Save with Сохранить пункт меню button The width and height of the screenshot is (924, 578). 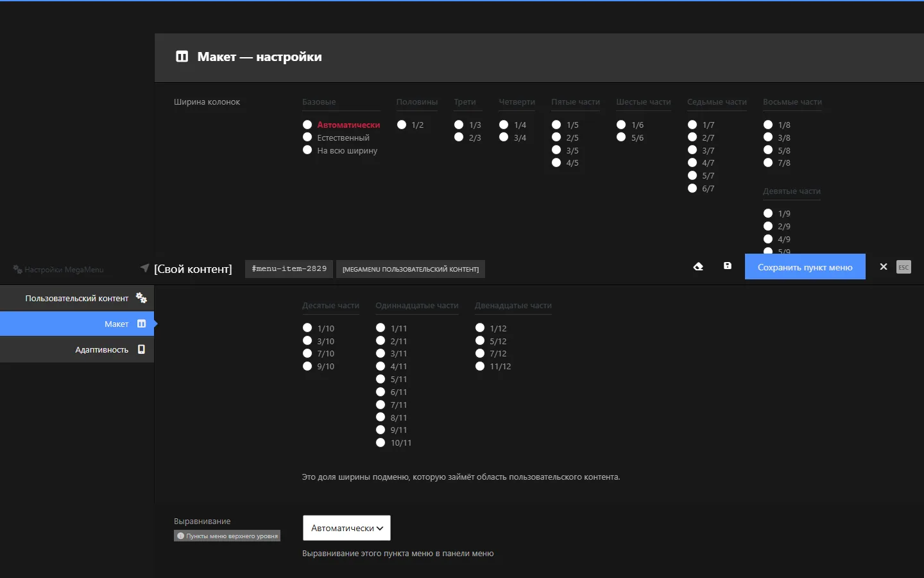[805, 267]
